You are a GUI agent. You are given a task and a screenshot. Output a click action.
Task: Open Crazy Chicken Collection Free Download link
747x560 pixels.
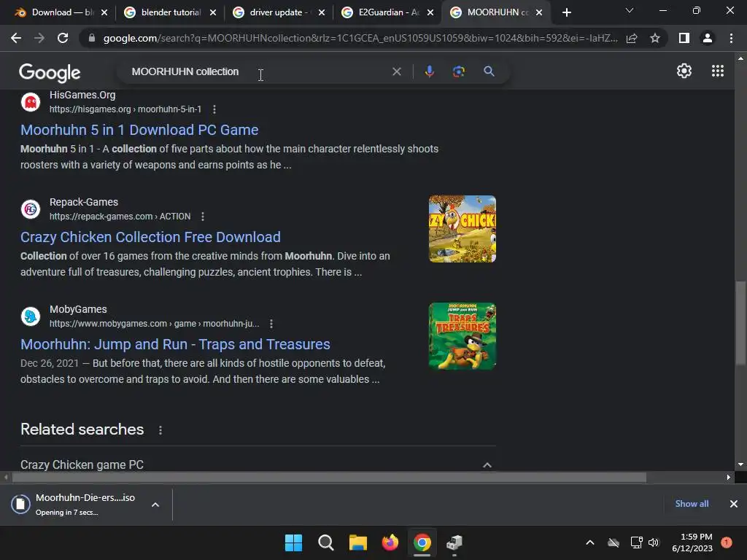point(150,237)
